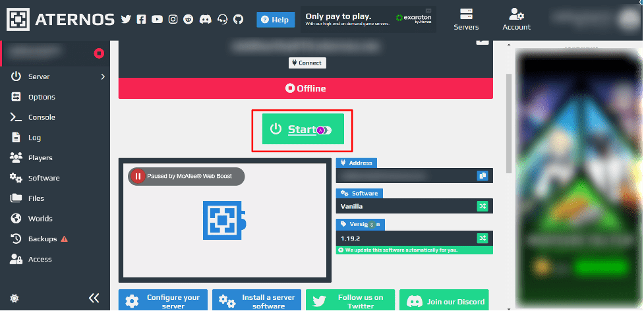The height and width of the screenshot is (311, 644).
Task: Click the shuffle icon next to version 1.19.2
Action: pyautogui.click(x=482, y=238)
